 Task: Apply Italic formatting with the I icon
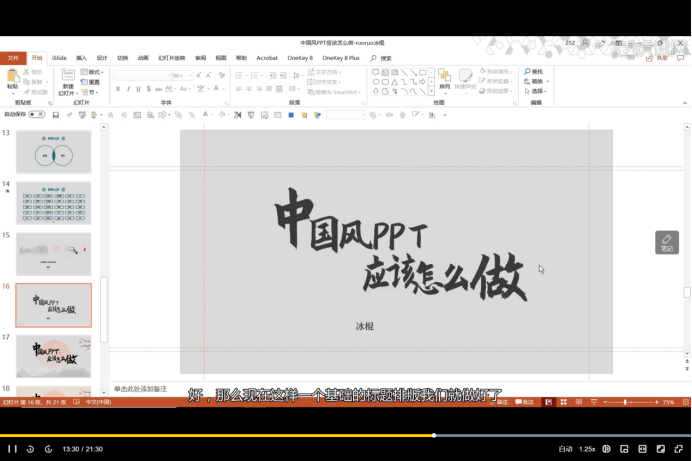128,89
